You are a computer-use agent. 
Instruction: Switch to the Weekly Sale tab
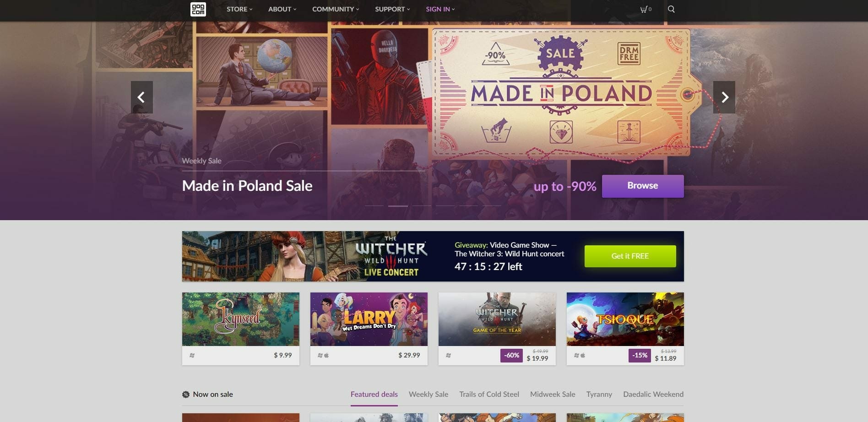pos(429,394)
